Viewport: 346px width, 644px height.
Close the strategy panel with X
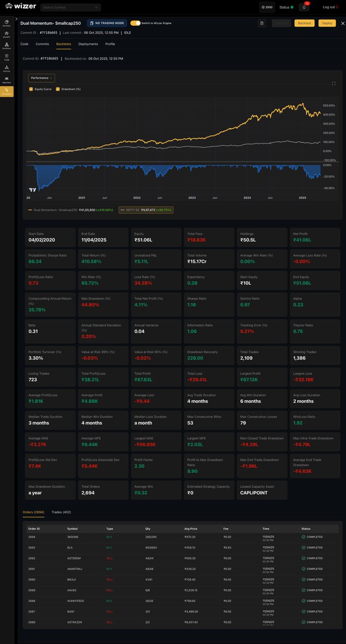pos(342,23)
